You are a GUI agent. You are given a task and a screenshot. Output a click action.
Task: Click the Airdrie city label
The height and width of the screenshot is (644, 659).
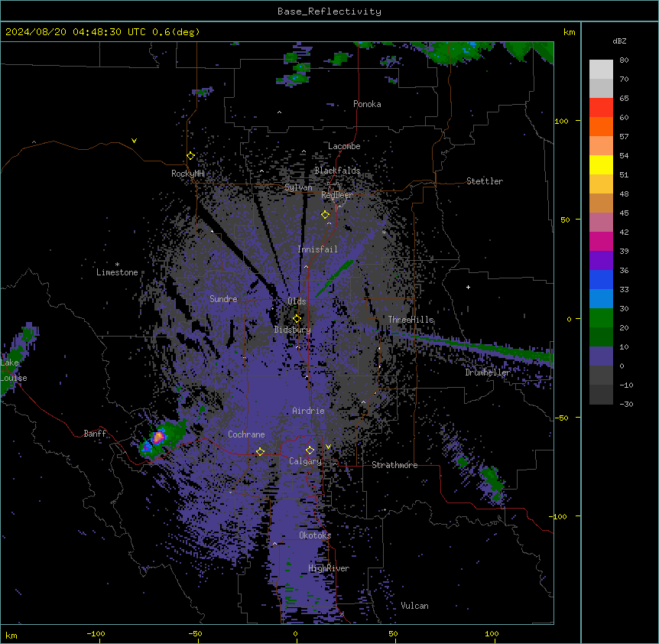click(x=308, y=411)
